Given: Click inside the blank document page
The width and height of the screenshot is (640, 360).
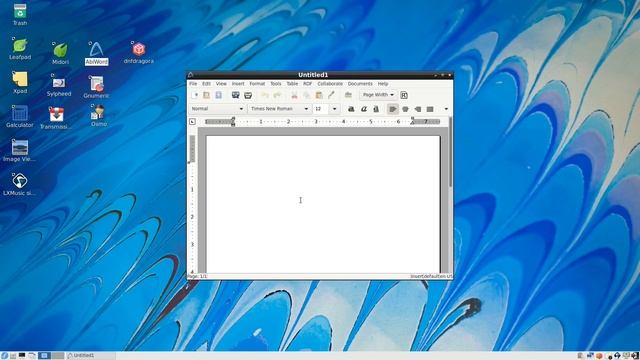Looking at the screenshot, I should coord(323,204).
